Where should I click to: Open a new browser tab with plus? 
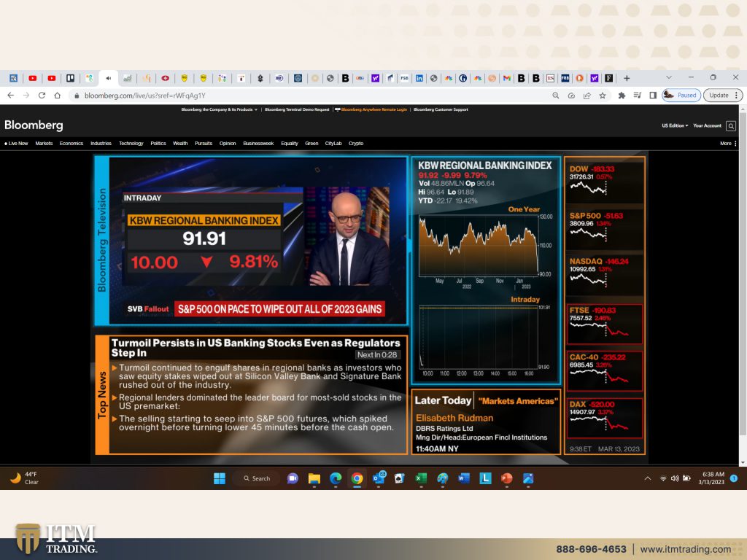(627, 78)
